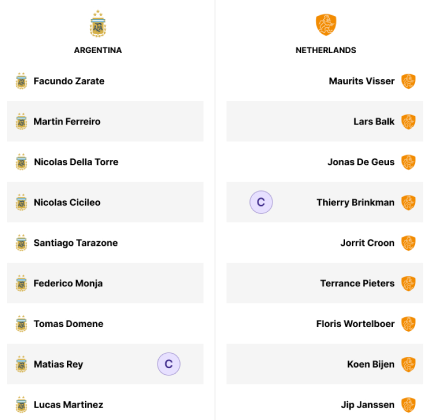Viewport: 430px width, 420px height.
Task: Open the NETHERLANDS team heading
Action: (326, 50)
